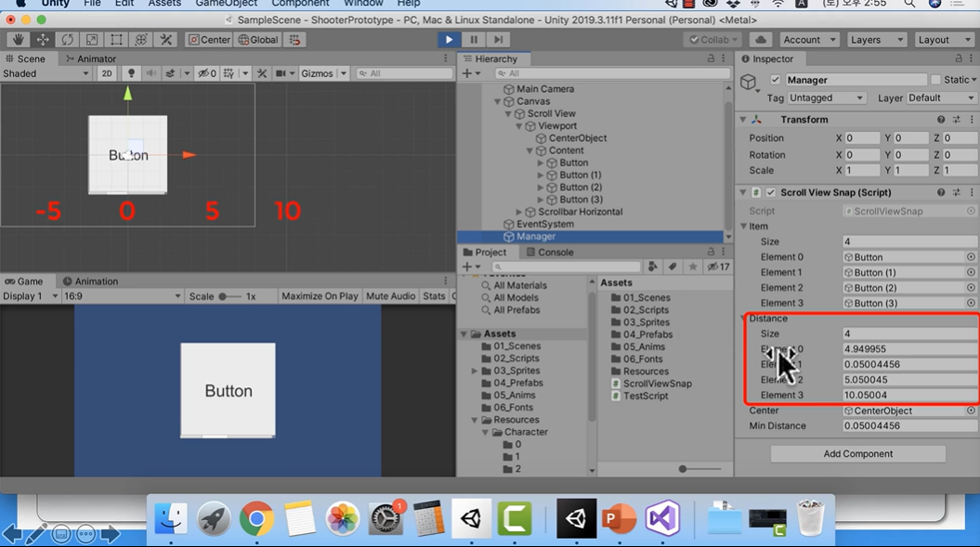This screenshot has height=547, width=980.
Task: Lock the Hierarchy panel
Action: coord(711,59)
